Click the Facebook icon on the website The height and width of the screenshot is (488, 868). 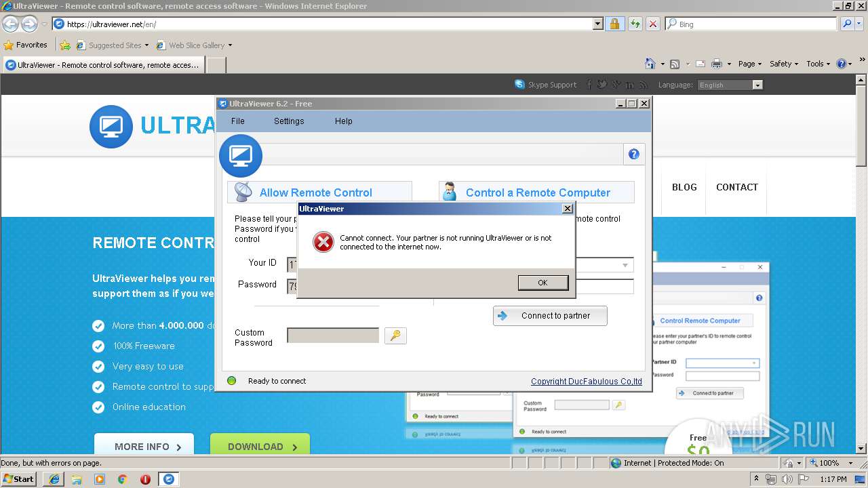click(589, 85)
